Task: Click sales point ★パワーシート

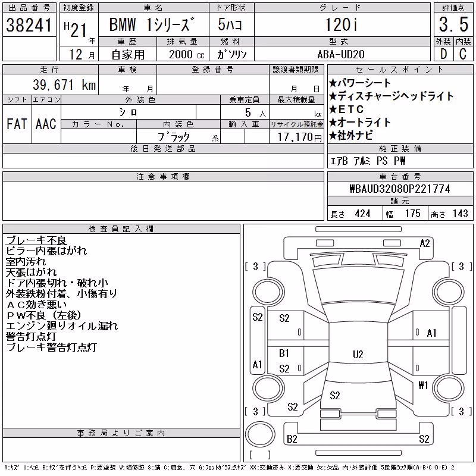Action: (360, 83)
